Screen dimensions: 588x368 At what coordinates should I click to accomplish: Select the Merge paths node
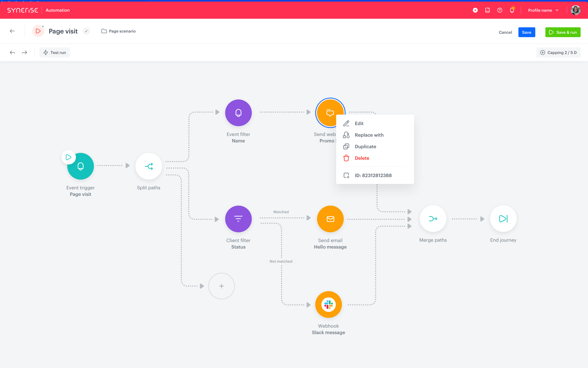coord(433,219)
